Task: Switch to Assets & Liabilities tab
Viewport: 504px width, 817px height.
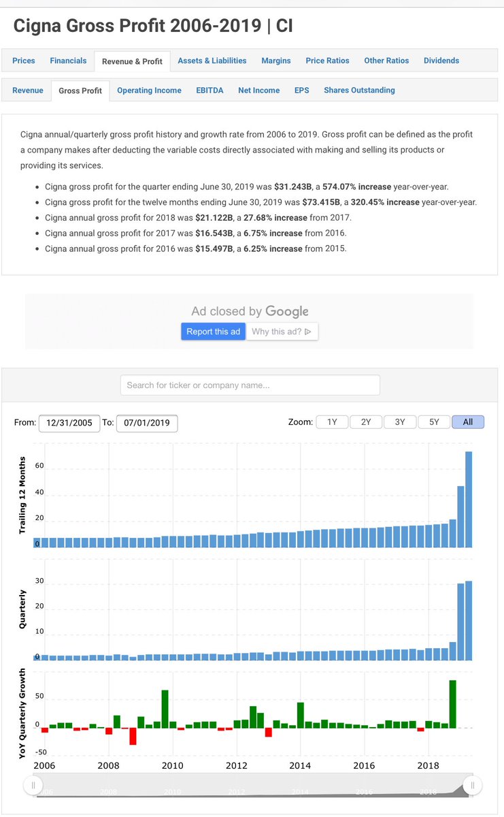Action: 212,61
